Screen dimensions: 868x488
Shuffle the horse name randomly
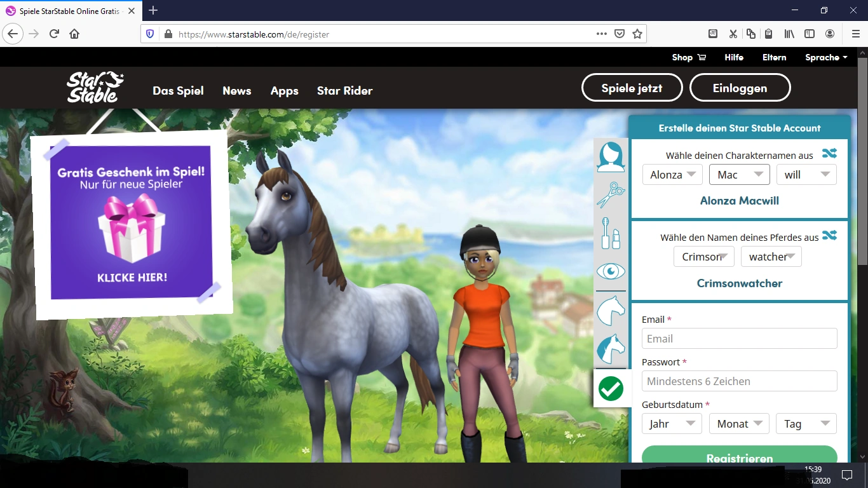click(x=829, y=235)
